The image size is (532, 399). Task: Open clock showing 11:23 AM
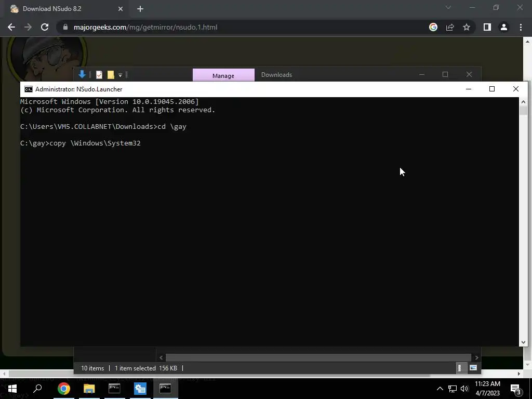pyautogui.click(x=487, y=389)
